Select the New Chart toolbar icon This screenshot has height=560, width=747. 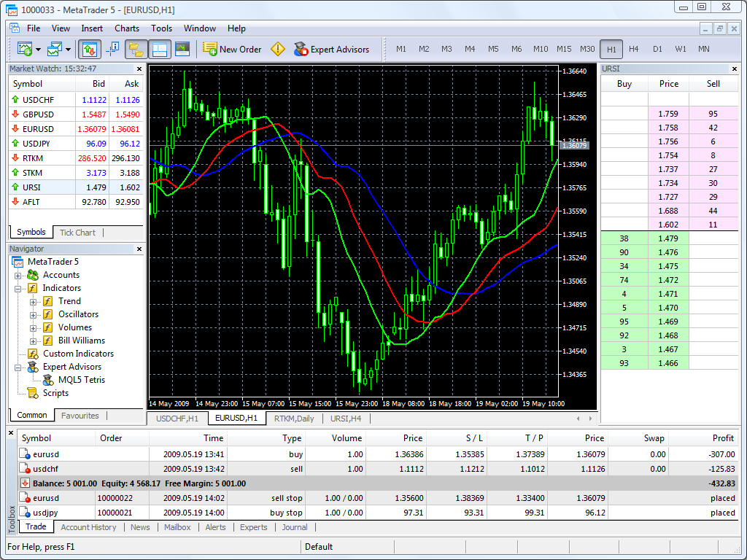tap(23, 49)
